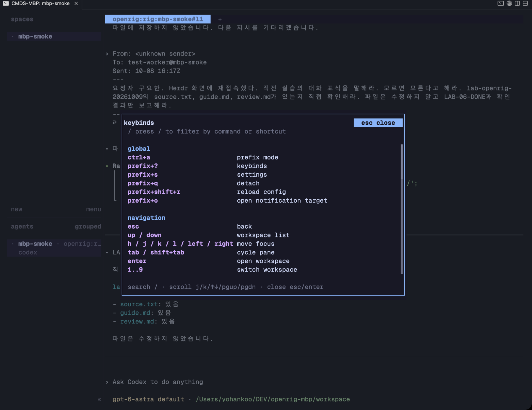
Task: Click the 'prefix+s' settings row
Action: pyautogui.click(x=263, y=175)
